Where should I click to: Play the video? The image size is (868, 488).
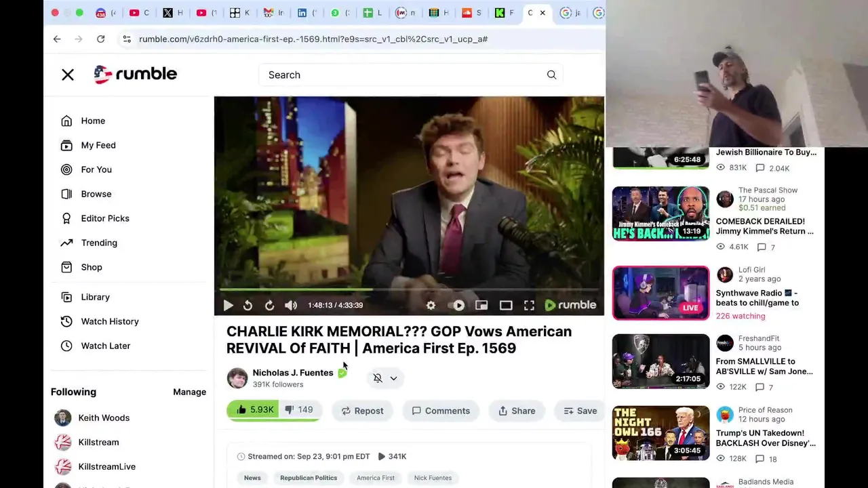pos(228,306)
